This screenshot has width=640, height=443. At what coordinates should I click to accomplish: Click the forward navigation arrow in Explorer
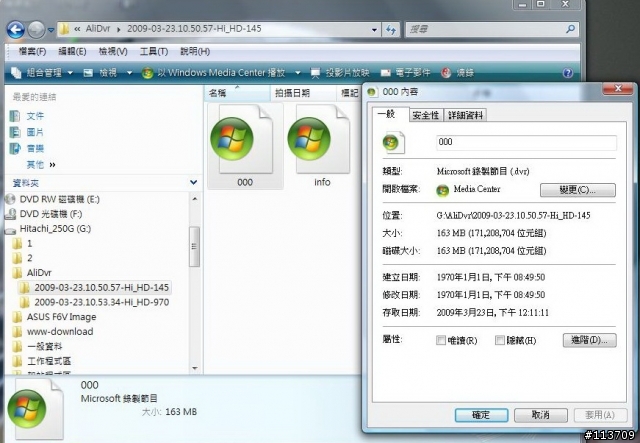(36, 30)
